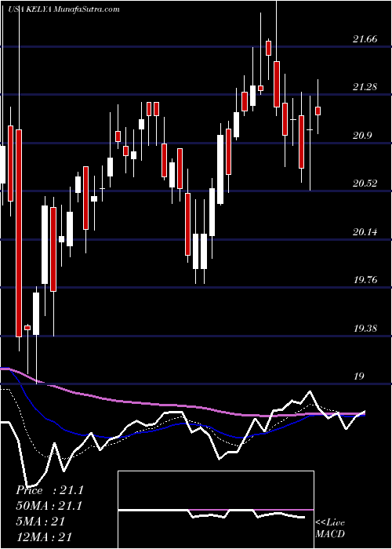Click the 20.14 price axis label
The height and width of the screenshot is (549, 392).
(365, 232)
